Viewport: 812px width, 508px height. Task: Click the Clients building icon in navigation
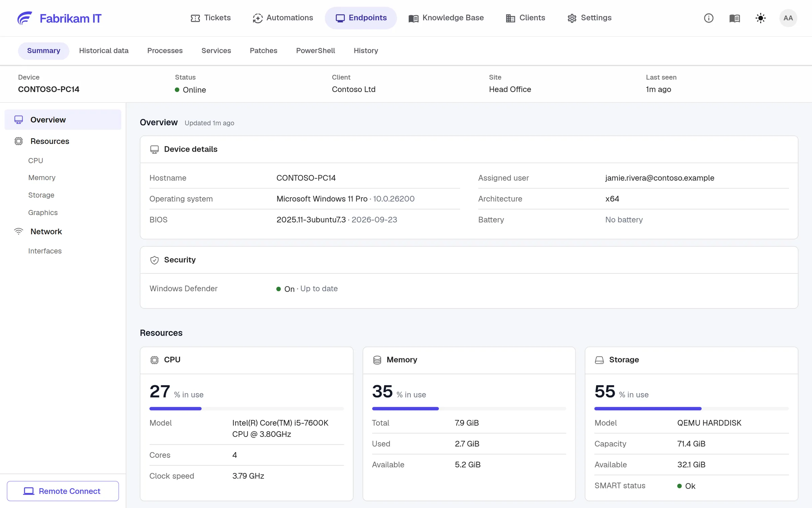(x=510, y=18)
